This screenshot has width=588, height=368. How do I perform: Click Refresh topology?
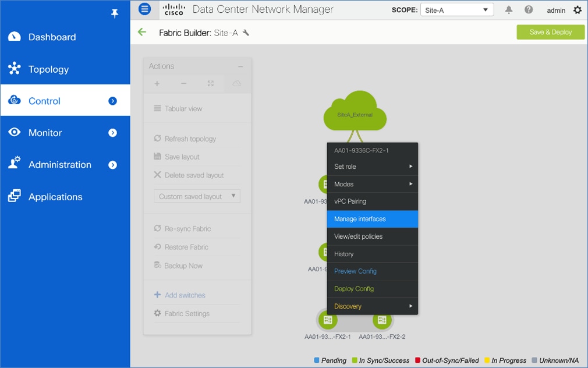185,139
